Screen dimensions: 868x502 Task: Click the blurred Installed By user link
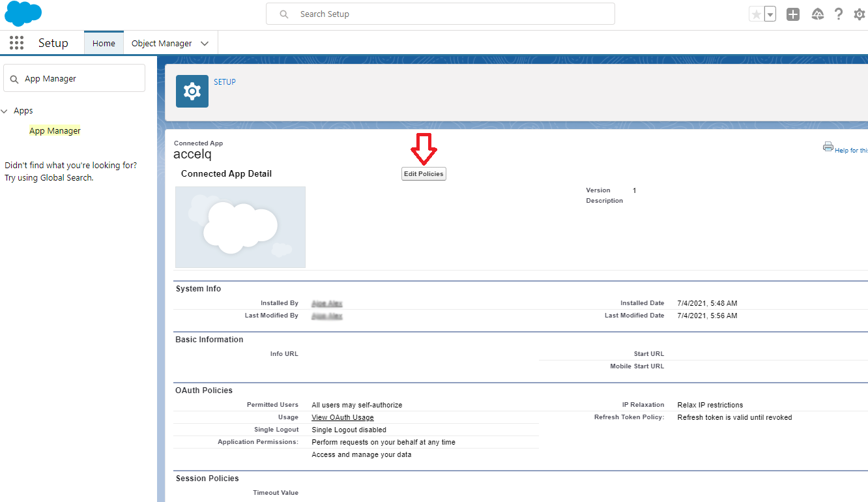coord(327,303)
